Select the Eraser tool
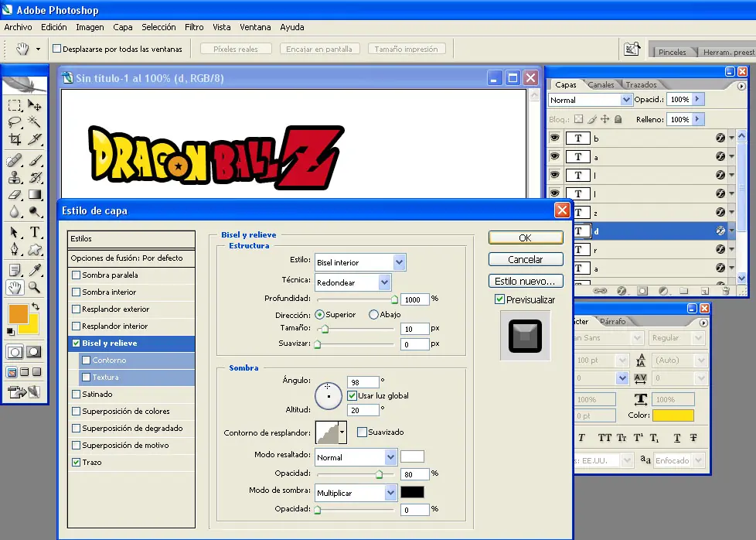The image size is (756, 540). point(15,195)
